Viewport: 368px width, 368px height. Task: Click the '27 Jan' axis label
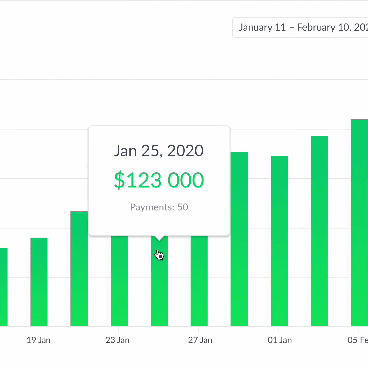click(200, 340)
